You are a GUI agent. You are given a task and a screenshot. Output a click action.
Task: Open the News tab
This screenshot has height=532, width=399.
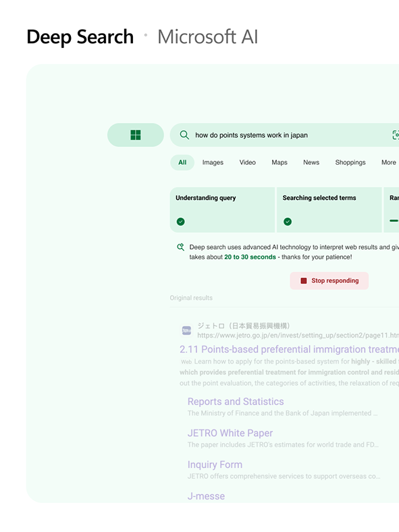[x=311, y=163]
